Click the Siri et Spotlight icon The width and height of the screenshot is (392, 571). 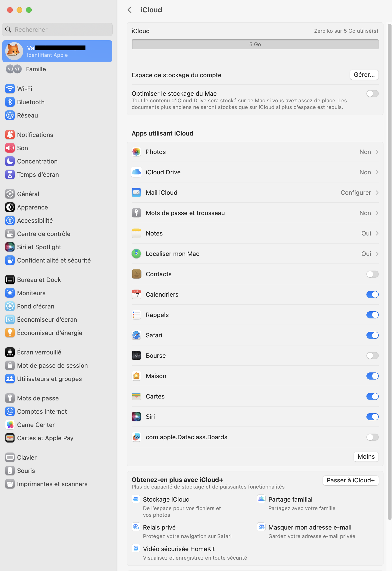[x=10, y=247]
